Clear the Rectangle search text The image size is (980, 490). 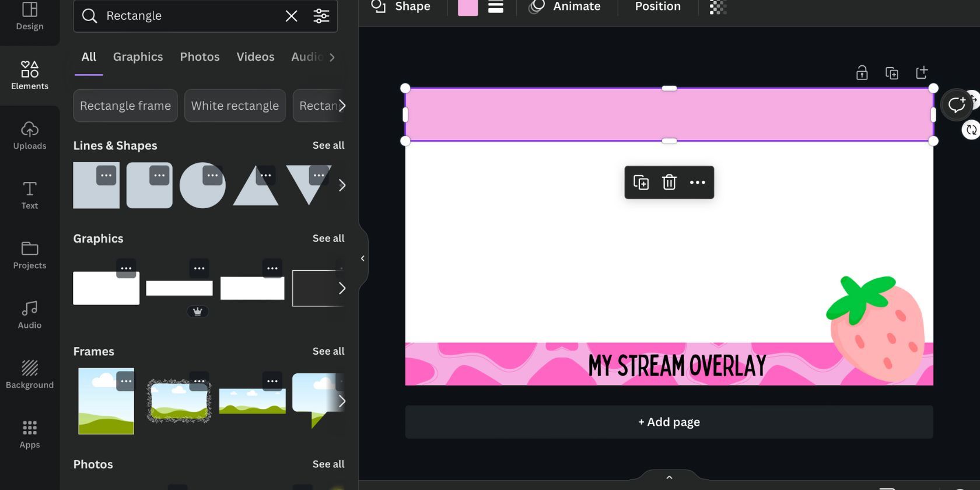(x=291, y=16)
